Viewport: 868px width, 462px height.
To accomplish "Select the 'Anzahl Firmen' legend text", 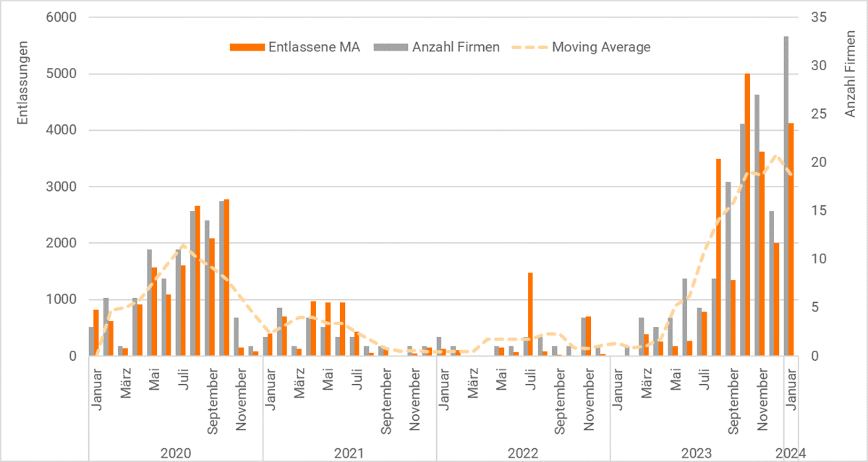I will click(x=456, y=48).
